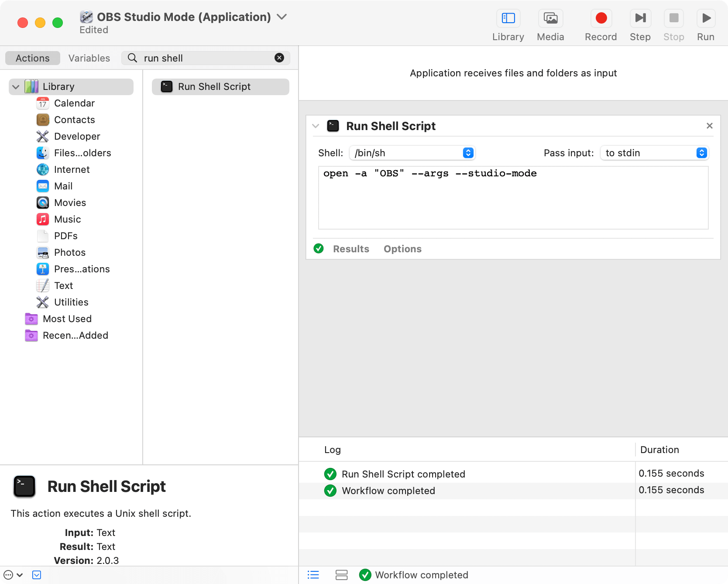
Task: Open the Media browser from the toolbar
Action: [x=550, y=18]
